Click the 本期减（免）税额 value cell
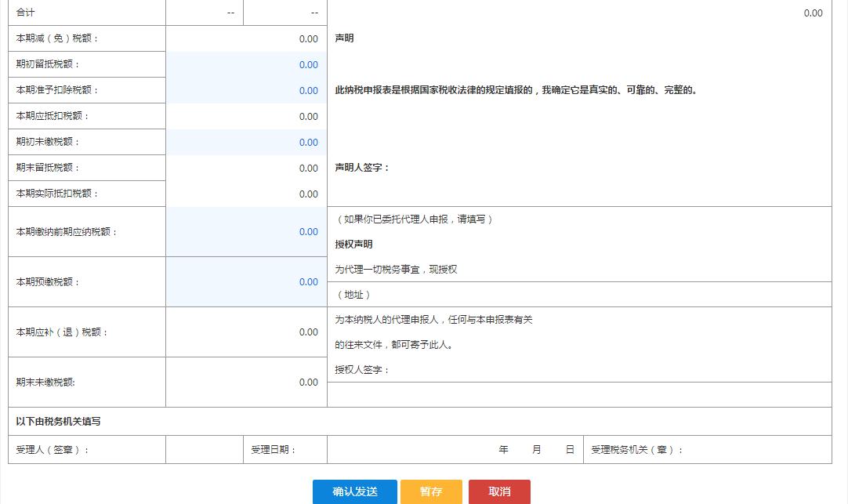This screenshot has height=504, width=848. [x=246, y=39]
